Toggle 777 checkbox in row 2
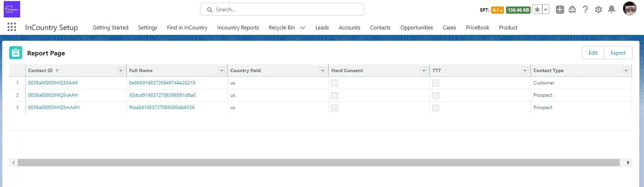Image resolution: width=644 pixels, height=187 pixels. (x=436, y=95)
